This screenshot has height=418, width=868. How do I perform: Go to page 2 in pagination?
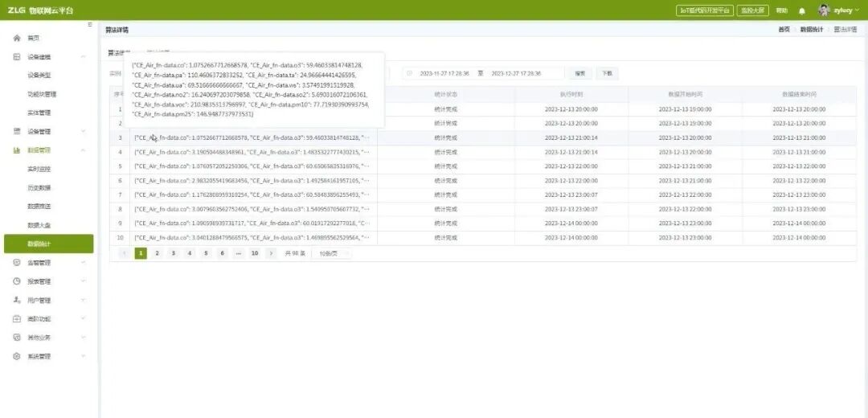coord(158,253)
